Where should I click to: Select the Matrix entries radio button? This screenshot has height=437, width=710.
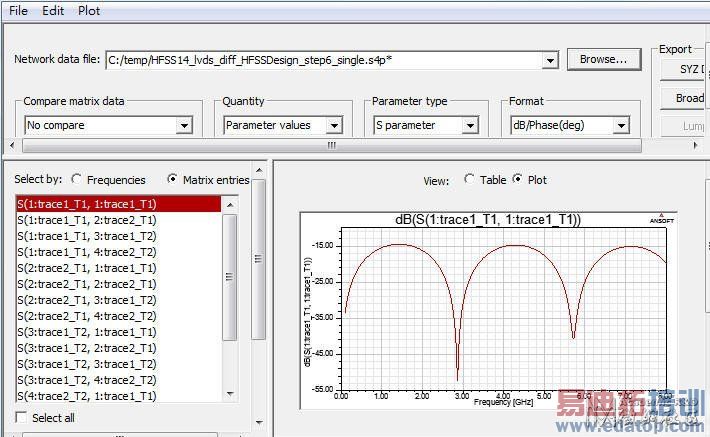172,179
